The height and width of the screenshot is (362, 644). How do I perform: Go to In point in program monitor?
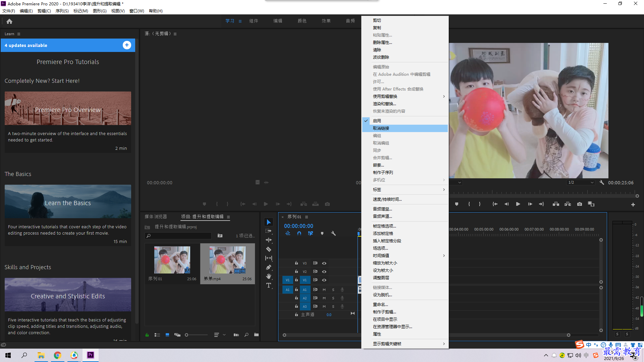495,204
